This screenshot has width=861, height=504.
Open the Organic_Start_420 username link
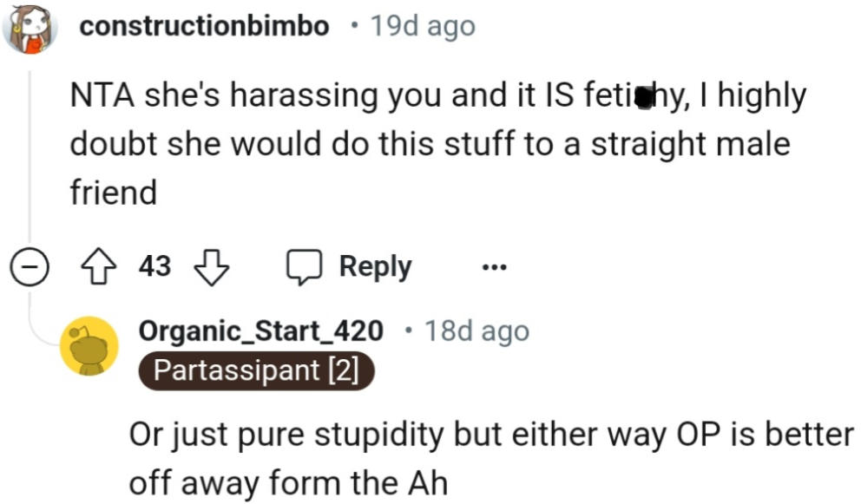[x=260, y=331]
